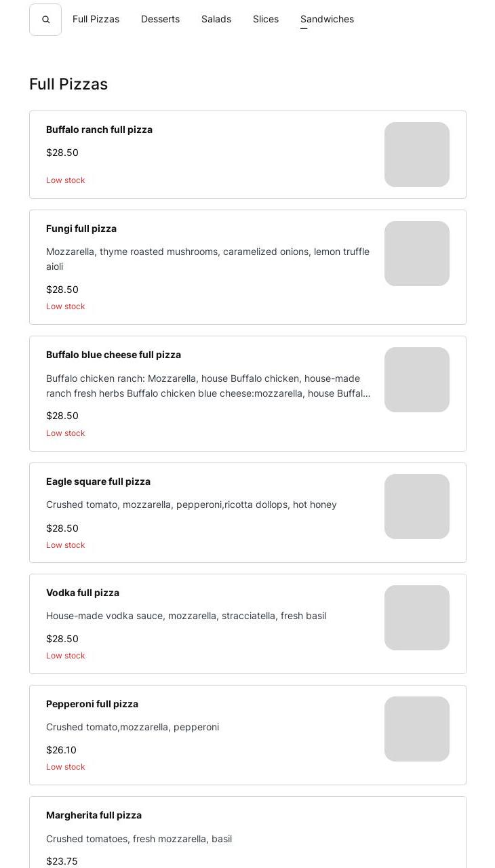Open Buffalo ranch full pizza item
495x868 pixels.
99,130
